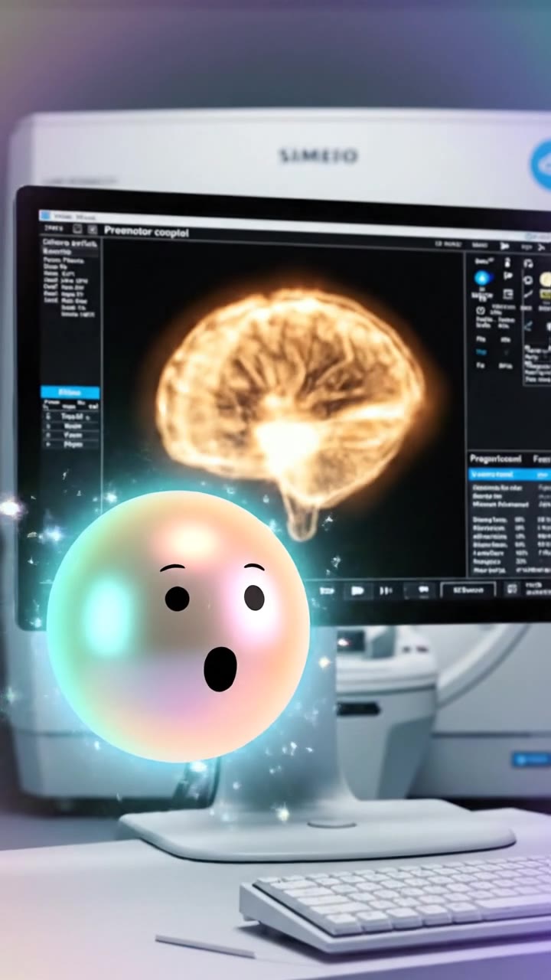
Task: Click the headphones icon in right tool panel
Action: point(528,263)
